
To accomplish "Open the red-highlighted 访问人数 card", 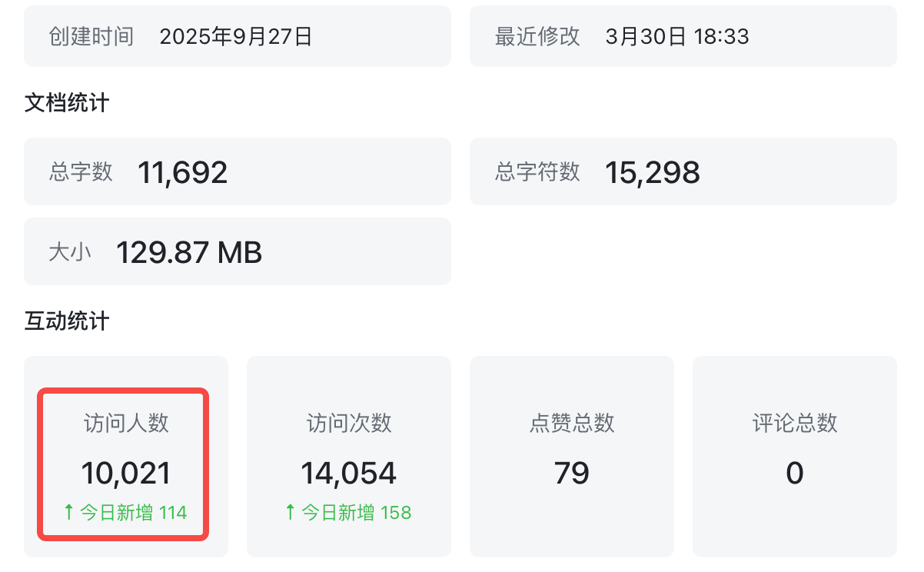I will pos(124,464).
